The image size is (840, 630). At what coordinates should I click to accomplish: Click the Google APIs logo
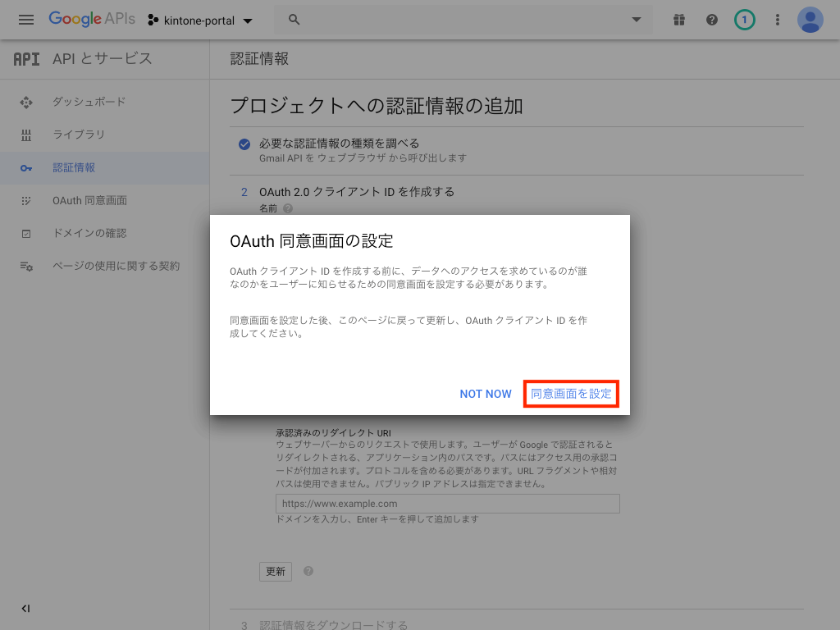tap(91, 20)
